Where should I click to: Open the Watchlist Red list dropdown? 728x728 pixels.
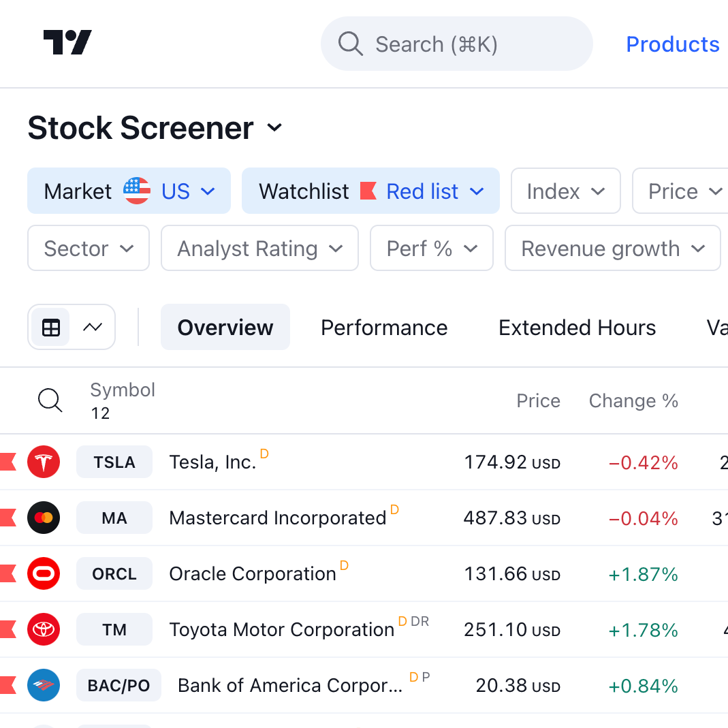370,191
